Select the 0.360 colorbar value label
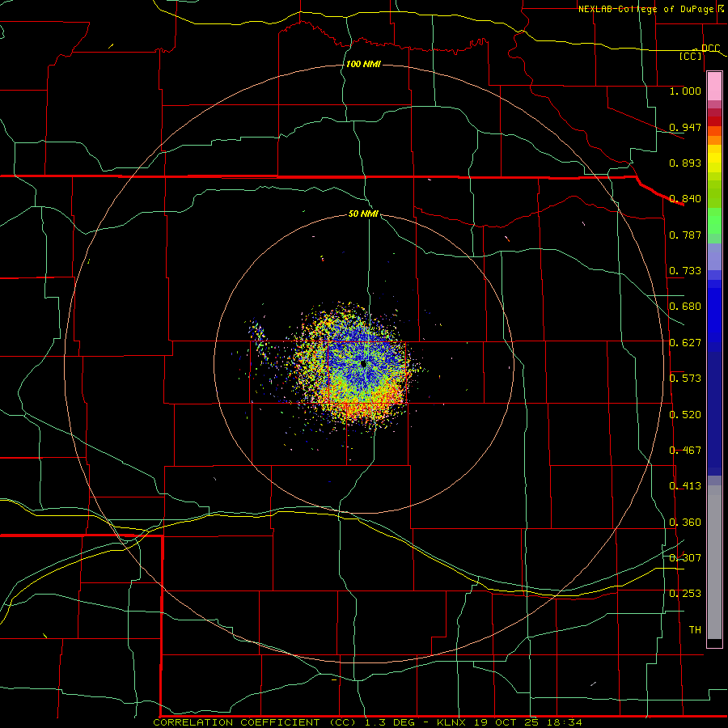This screenshot has width=728, height=728. 685,523
